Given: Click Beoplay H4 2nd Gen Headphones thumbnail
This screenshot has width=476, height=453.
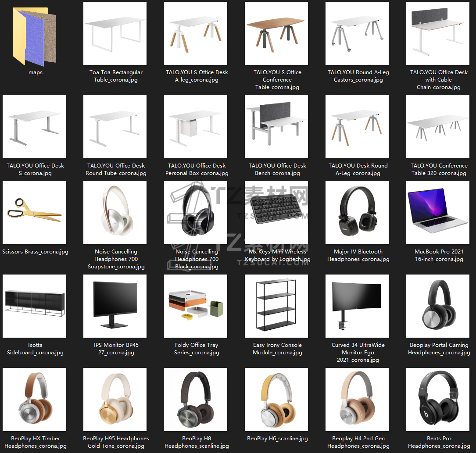Looking at the screenshot, I should [x=357, y=399].
